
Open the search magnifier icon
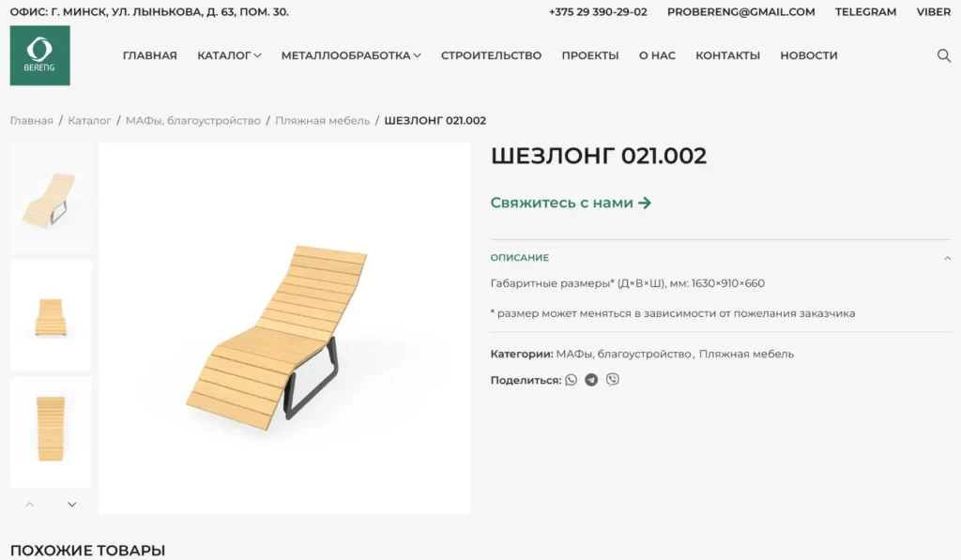(x=944, y=55)
